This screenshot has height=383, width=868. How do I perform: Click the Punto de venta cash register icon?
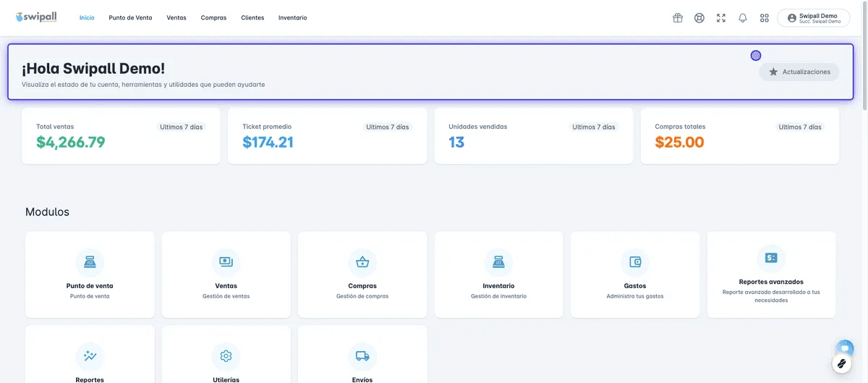tap(90, 262)
